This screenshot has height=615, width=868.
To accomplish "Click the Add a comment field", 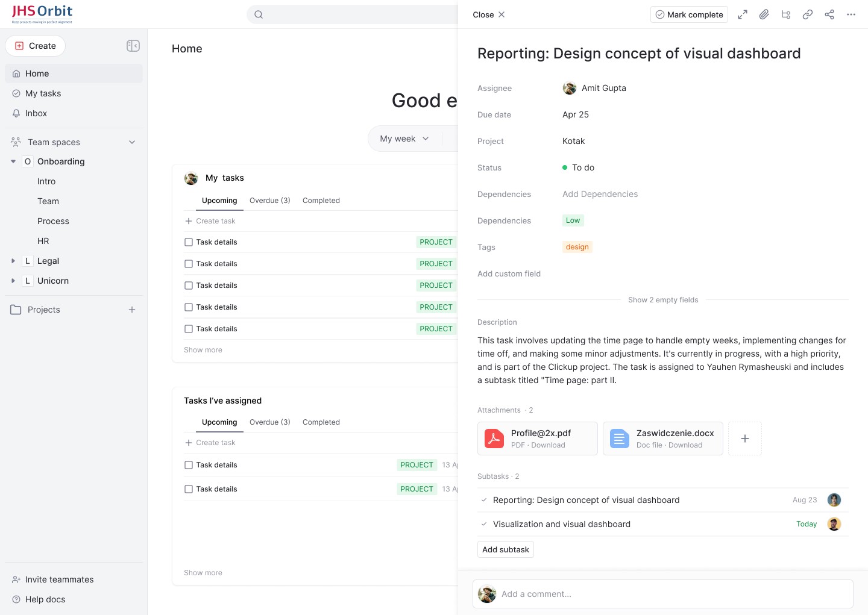I will 663,594.
